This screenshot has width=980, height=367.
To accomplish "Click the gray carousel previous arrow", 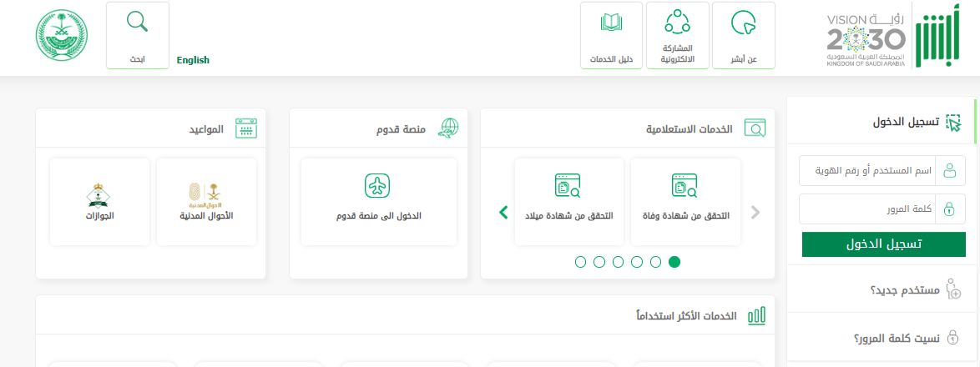I will click(x=755, y=212).
